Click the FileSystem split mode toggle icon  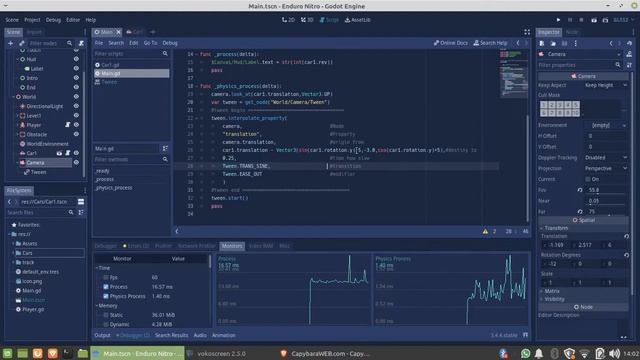point(81,202)
